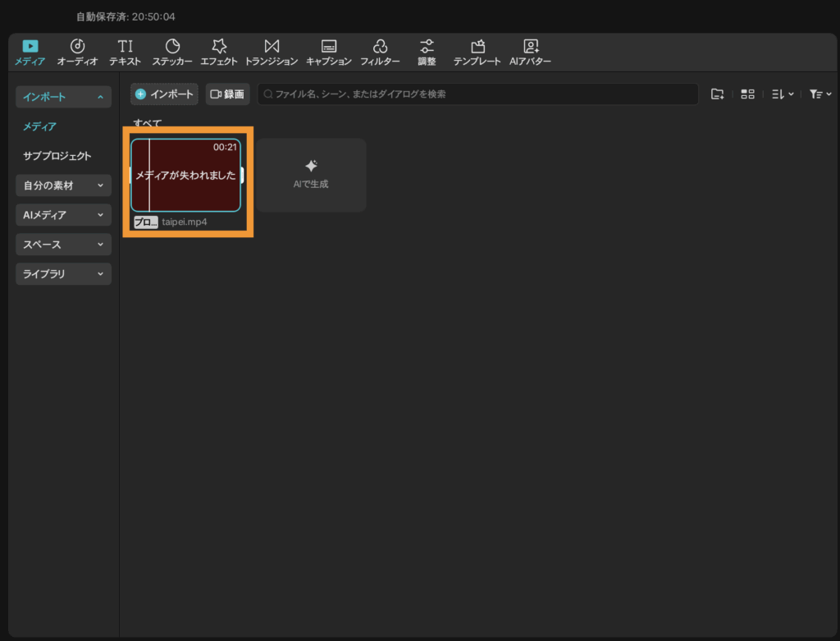The image size is (840, 641).
Task: Focus the file name search field
Action: (478, 94)
